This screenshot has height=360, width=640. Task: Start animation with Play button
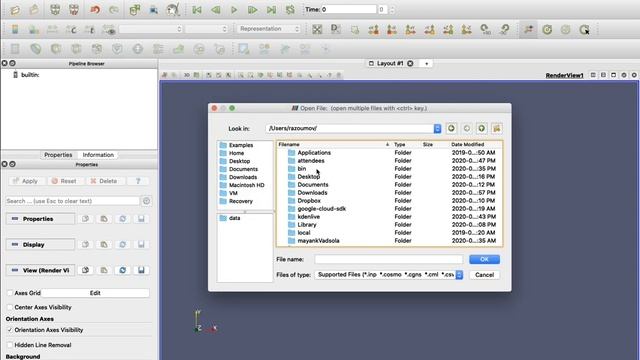pos(234,10)
